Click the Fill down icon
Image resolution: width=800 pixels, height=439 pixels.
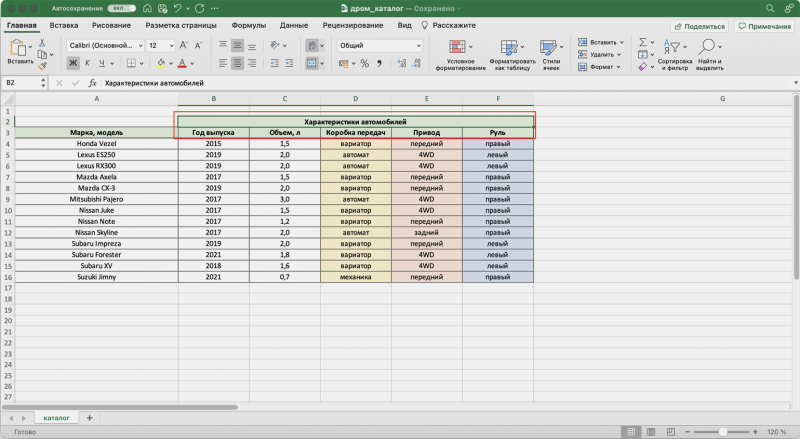tap(643, 55)
